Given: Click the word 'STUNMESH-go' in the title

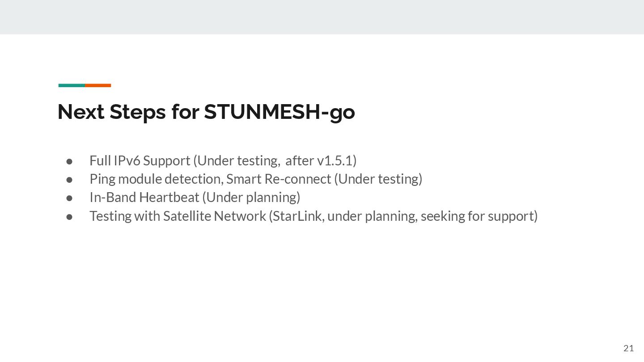Looking at the screenshot, I should (280, 112).
